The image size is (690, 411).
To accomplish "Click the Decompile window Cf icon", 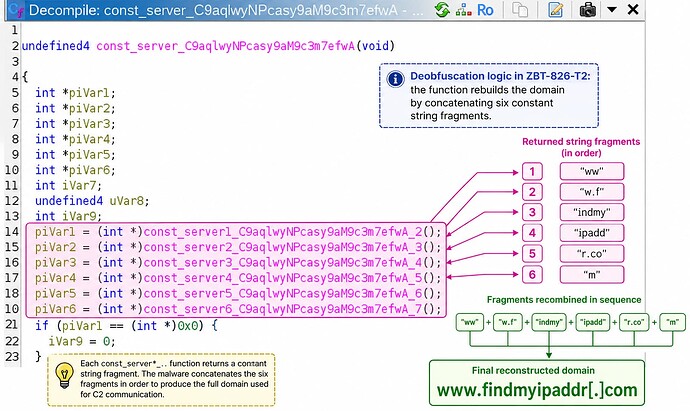I will point(16,10).
